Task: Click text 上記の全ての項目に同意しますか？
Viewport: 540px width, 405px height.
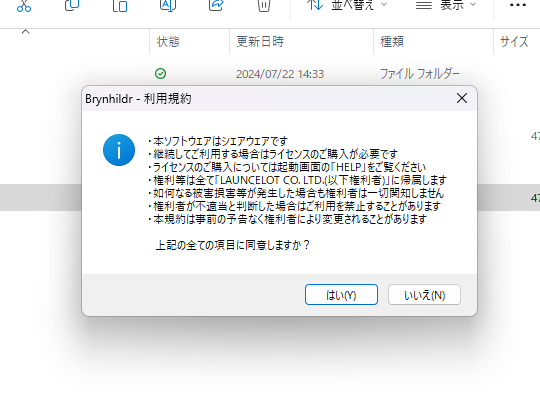Action: point(233,245)
